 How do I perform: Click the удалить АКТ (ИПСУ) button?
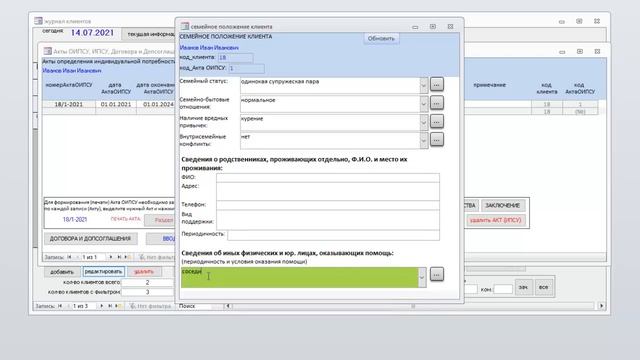pyautogui.click(x=495, y=220)
